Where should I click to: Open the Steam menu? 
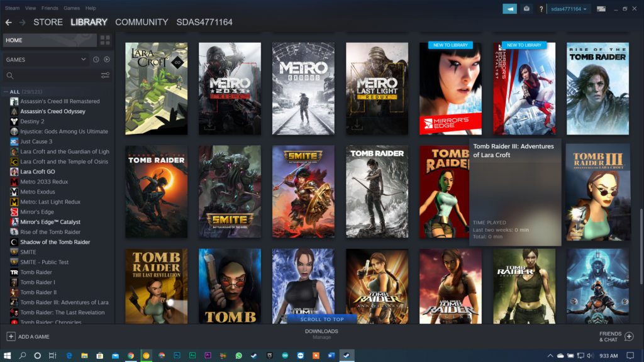coord(13,8)
